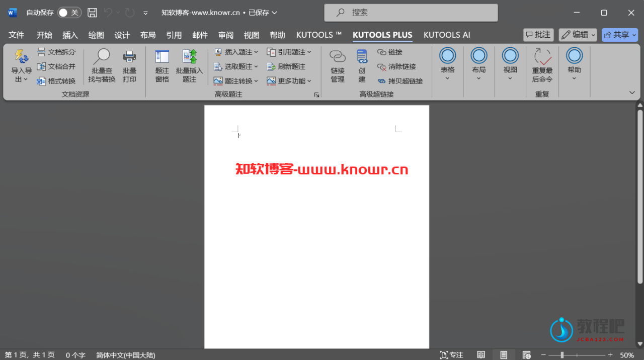Click 文档拆分 document split
This screenshot has height=360, width=644.
coord(56,52)
